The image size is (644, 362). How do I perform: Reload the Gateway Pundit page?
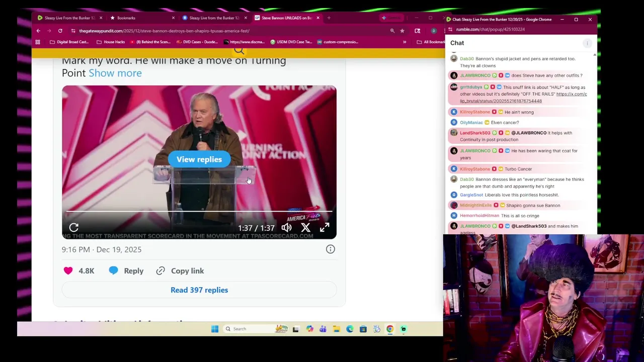60,31
